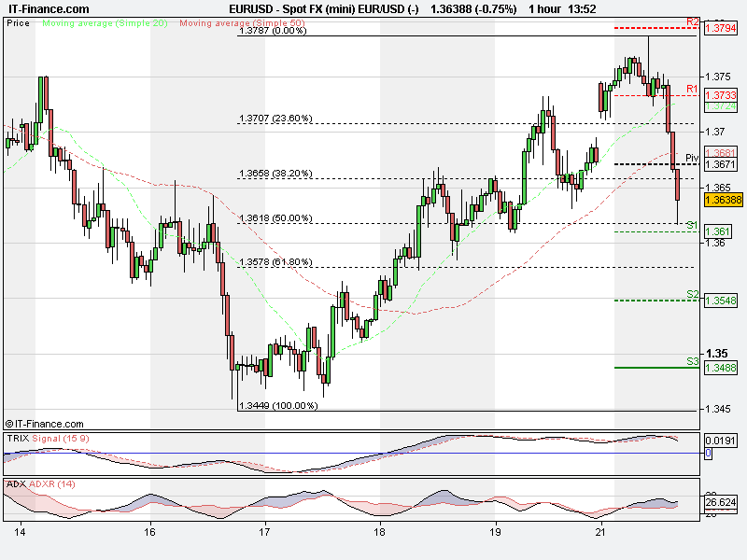Click the R1 resistance label
The height and width of the screenshot is (560, 747).
pos(692,89)
